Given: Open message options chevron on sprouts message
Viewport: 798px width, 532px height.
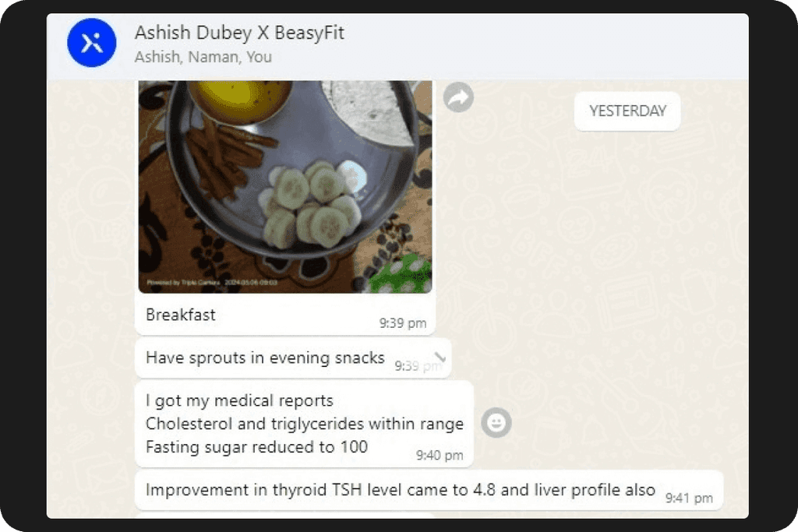Looking at the screenshot, I should coord(440,358).
